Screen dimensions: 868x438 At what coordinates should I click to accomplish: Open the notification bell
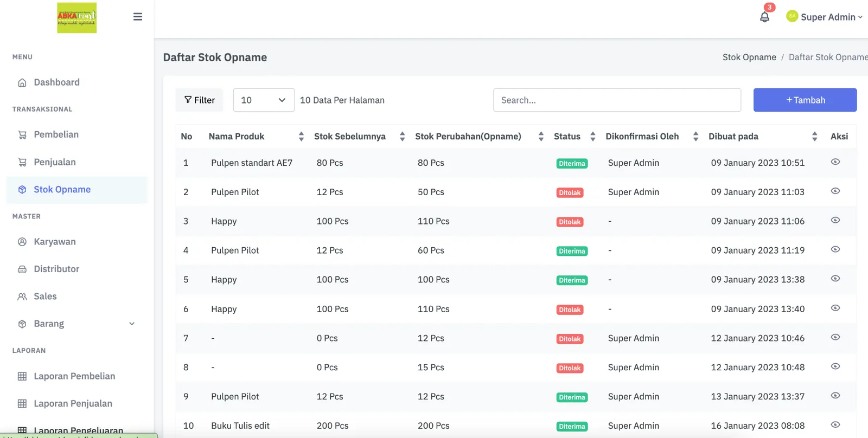pos(764,17)
